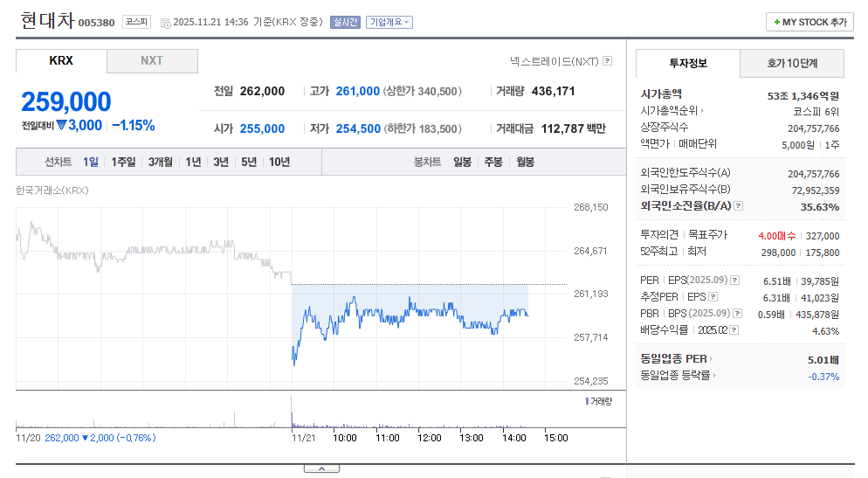The image size is (868, 478).
Task: Click the 동일업종 등락률 value -0.37%
Action: [x=823, y=377]
